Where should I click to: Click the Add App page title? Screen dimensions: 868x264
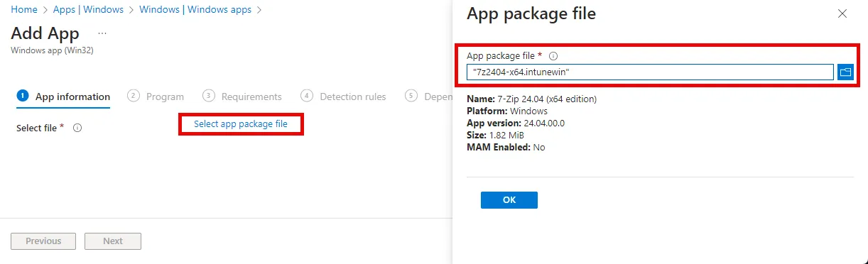pyautogui.click(x=45, y=33)
